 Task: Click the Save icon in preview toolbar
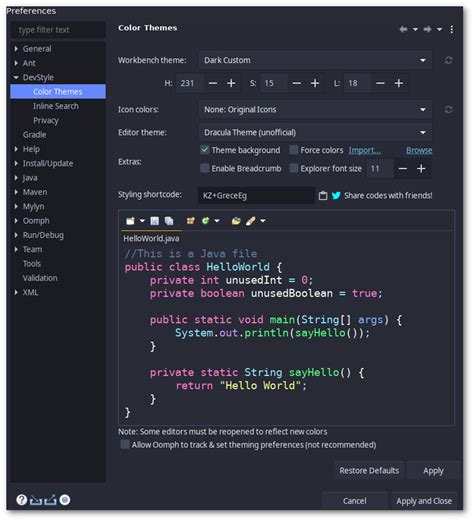[x=154, y=221]
